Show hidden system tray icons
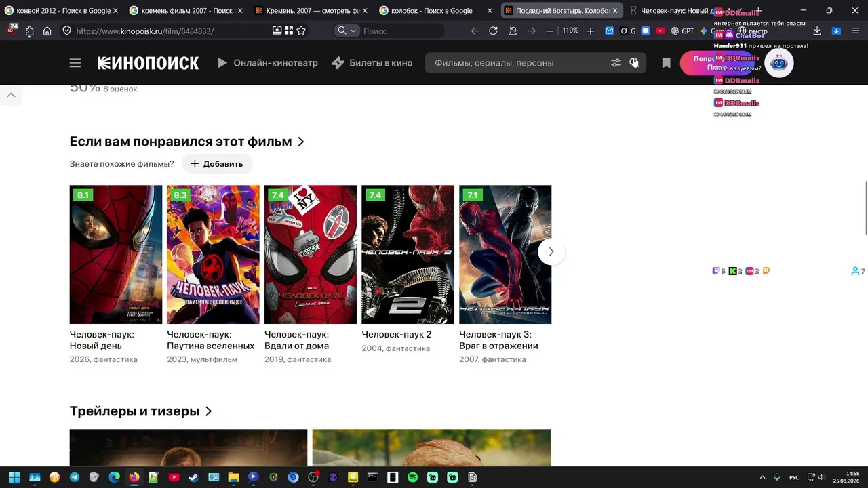Viewport: 868px width, 488px height. click(762, 477)
